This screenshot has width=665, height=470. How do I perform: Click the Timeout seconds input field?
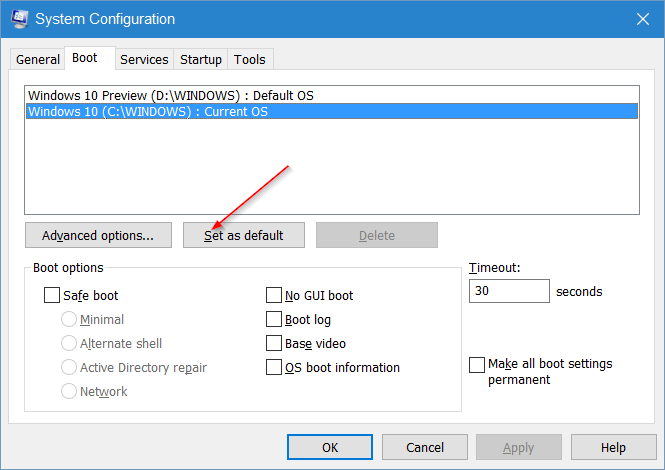pos(509,291)
